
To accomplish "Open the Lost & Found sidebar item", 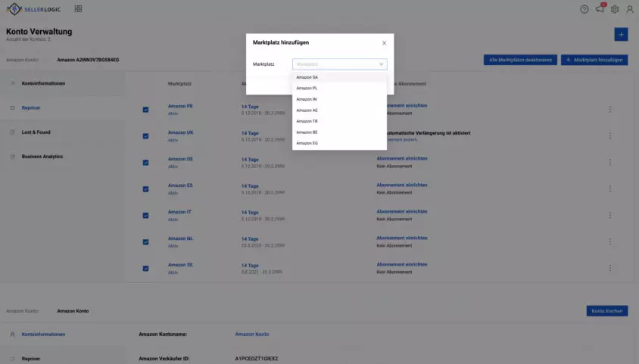I will pyautogui.click(x=36, y=132).
